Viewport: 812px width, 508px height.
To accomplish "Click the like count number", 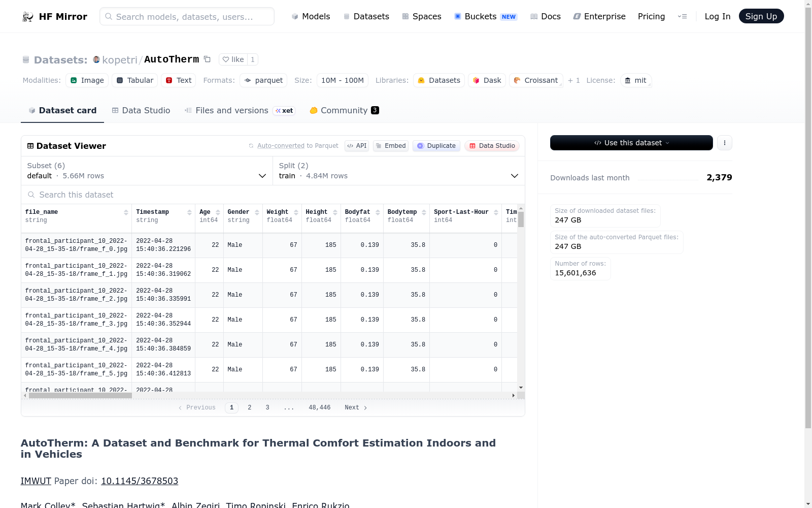I will tap(253, 59).
